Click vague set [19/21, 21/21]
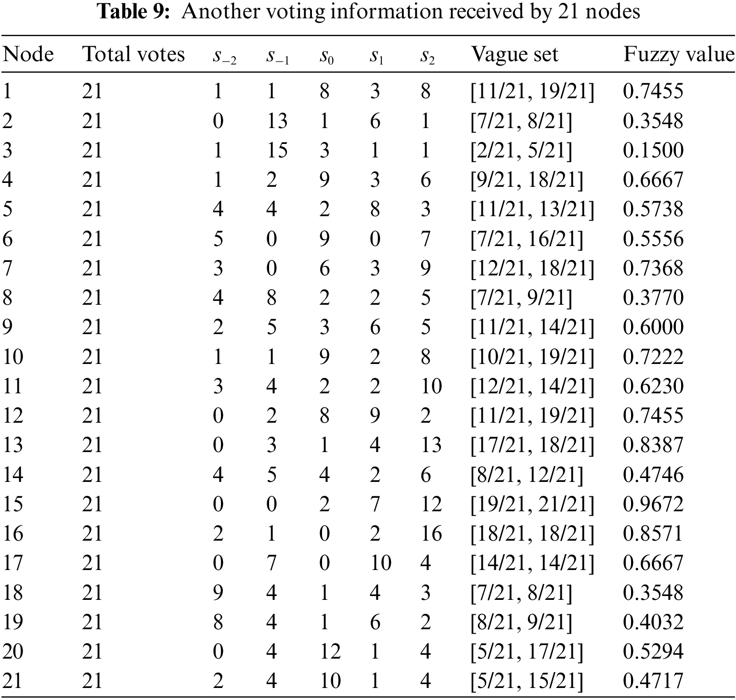 tap(532, 504)
